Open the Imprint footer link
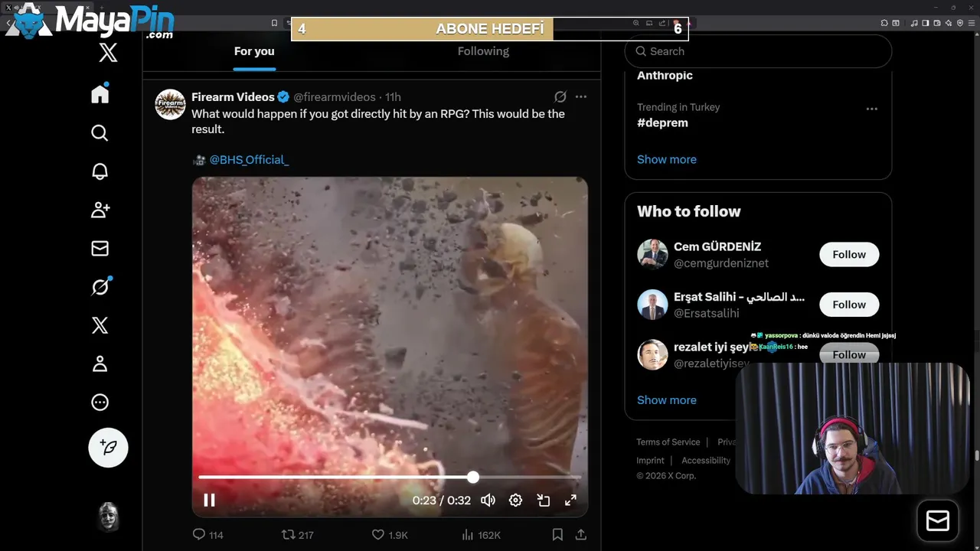Image resolution: width=980 pixels, height=551 pixels. [x=650, y=461]
